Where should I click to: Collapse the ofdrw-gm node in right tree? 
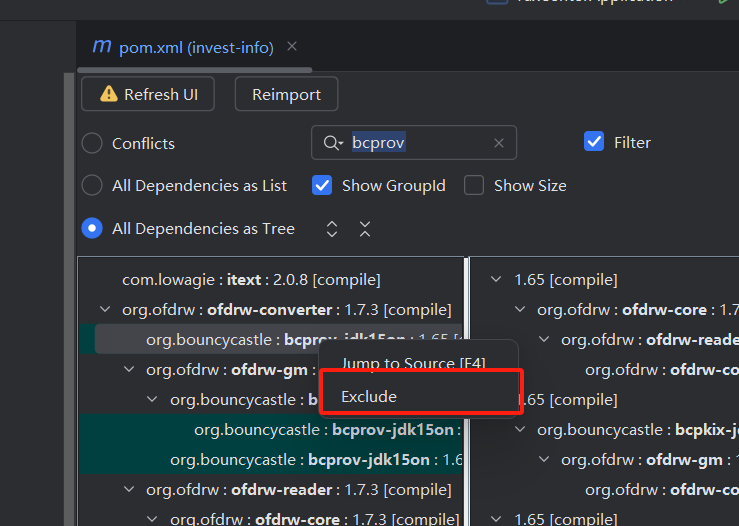(544, 459)
